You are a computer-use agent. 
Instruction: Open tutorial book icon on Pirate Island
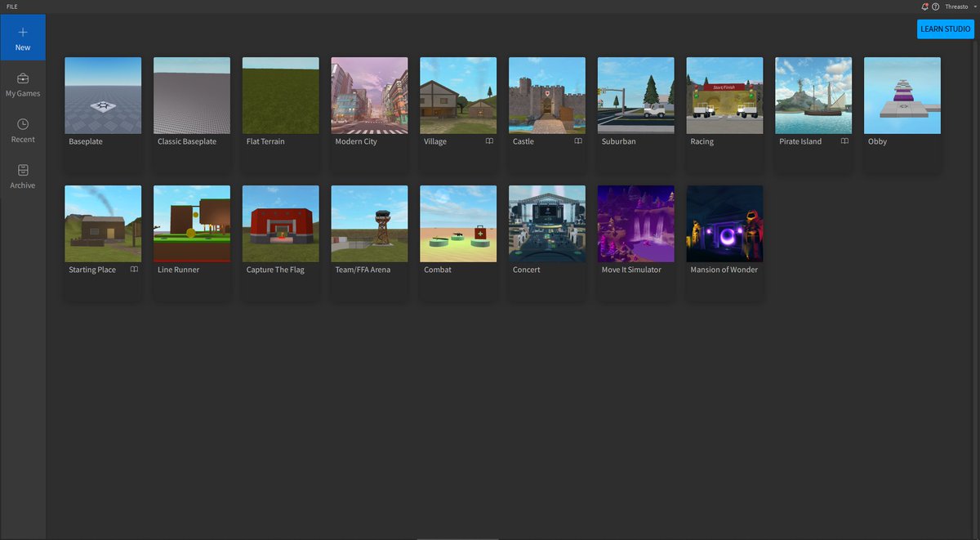point(844,141)
